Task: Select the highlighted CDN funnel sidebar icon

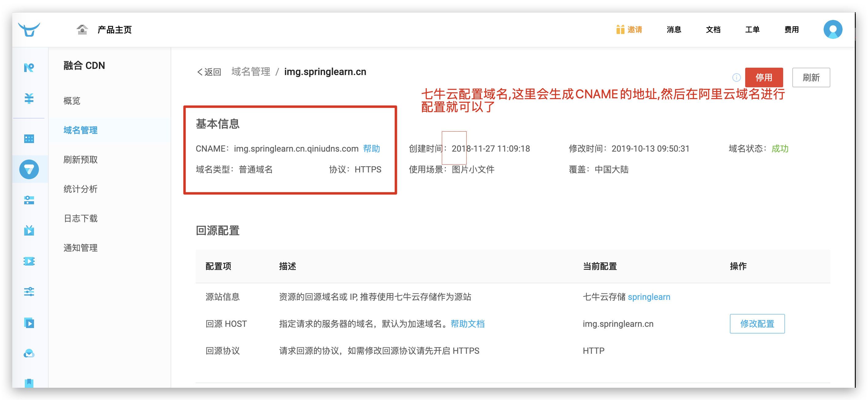Action: (29, 169)
